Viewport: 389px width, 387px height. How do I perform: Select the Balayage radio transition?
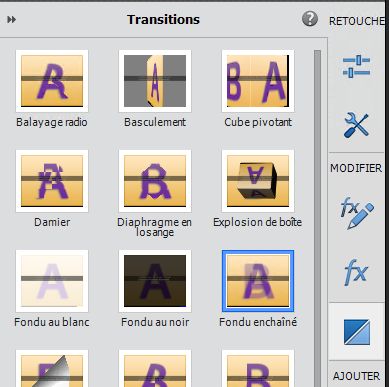(x=52, y=81)
